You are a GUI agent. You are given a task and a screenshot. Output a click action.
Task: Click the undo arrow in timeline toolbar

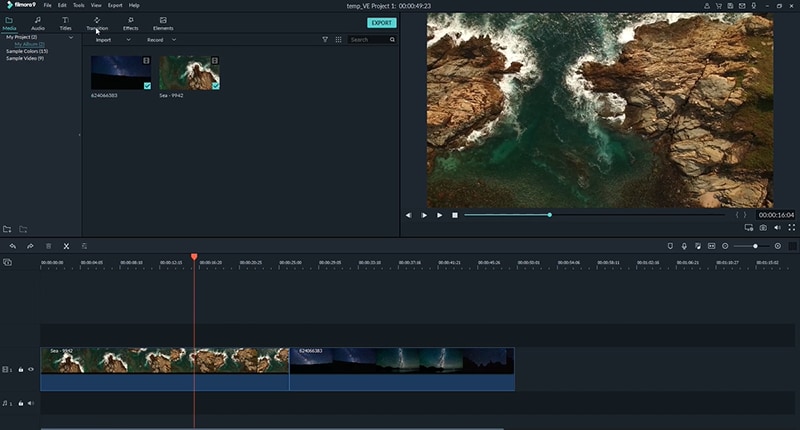click(x=13, y=246)
